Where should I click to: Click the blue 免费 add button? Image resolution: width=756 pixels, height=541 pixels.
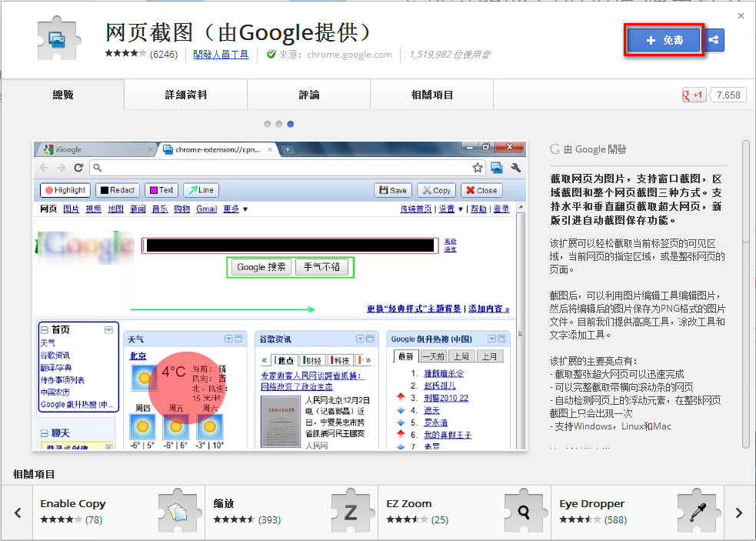[x=664, y=40]
